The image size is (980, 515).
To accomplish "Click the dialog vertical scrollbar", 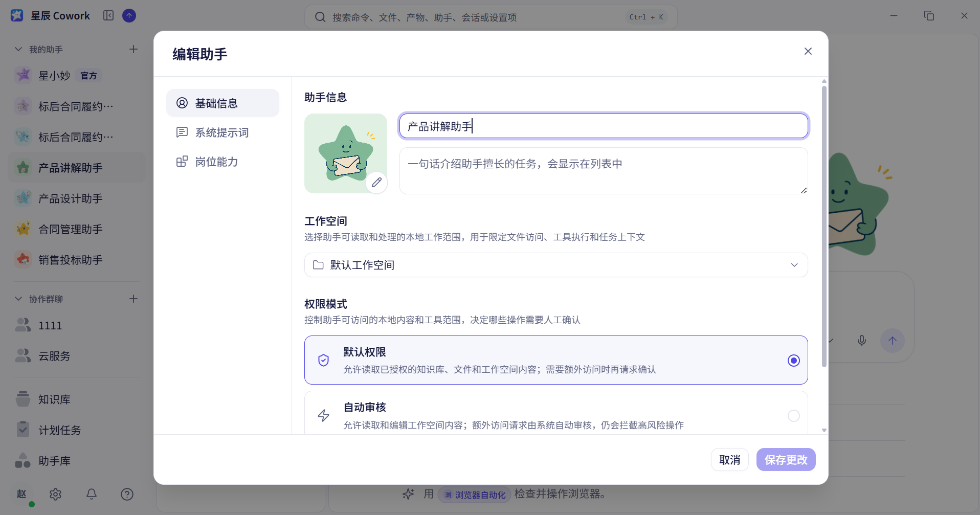I will tap(824, 227).
